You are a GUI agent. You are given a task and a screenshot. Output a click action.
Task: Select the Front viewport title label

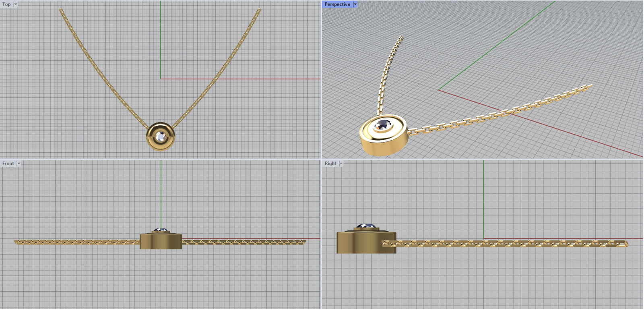pos(8,164)
